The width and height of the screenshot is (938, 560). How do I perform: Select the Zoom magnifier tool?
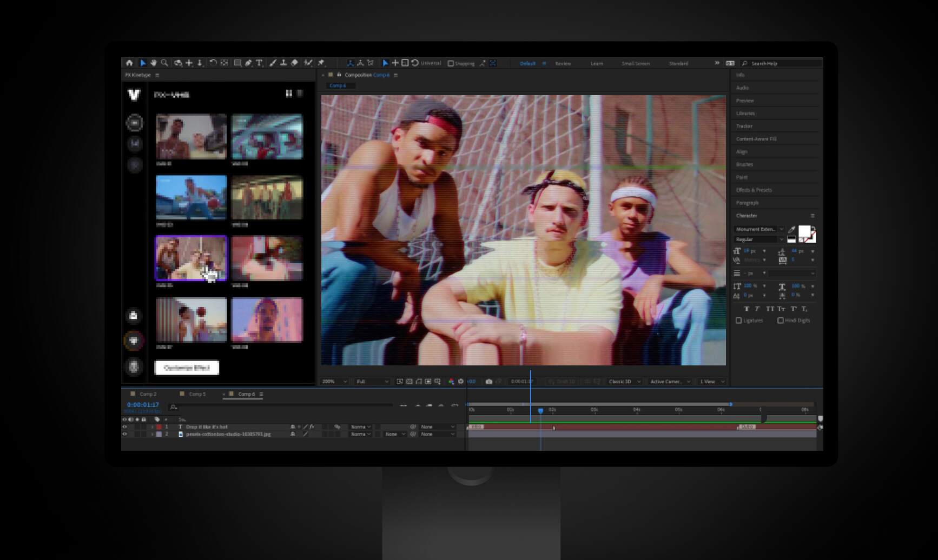[164, 63]
